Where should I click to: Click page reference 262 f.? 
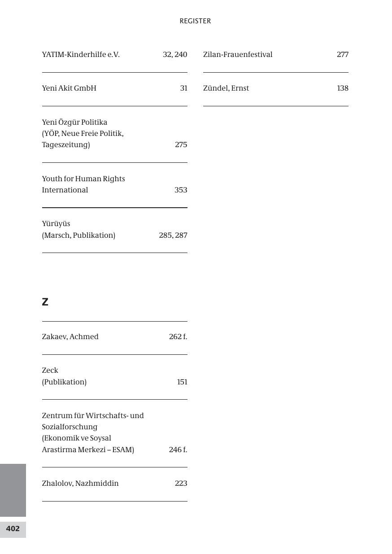(178, 337)
